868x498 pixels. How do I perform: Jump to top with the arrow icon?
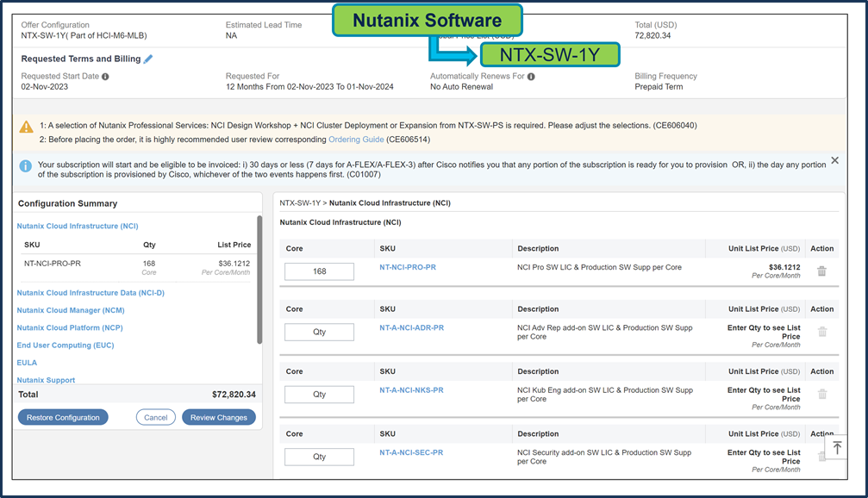(837, 448)
